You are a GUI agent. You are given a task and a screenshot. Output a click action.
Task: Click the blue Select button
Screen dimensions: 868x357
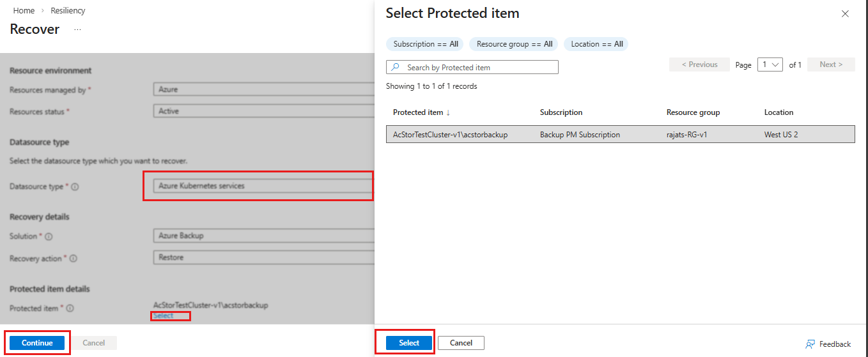pos(409,343)
